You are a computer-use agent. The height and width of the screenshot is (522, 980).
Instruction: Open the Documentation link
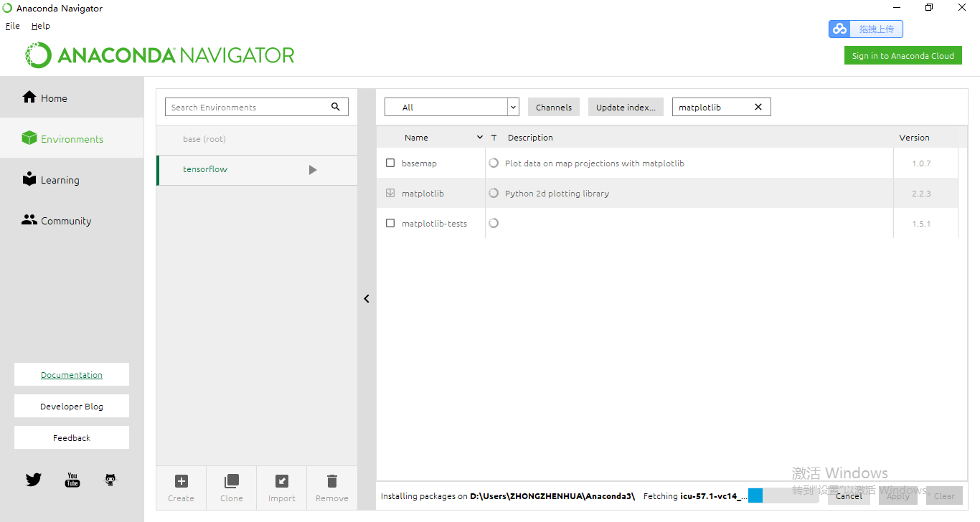72,374
